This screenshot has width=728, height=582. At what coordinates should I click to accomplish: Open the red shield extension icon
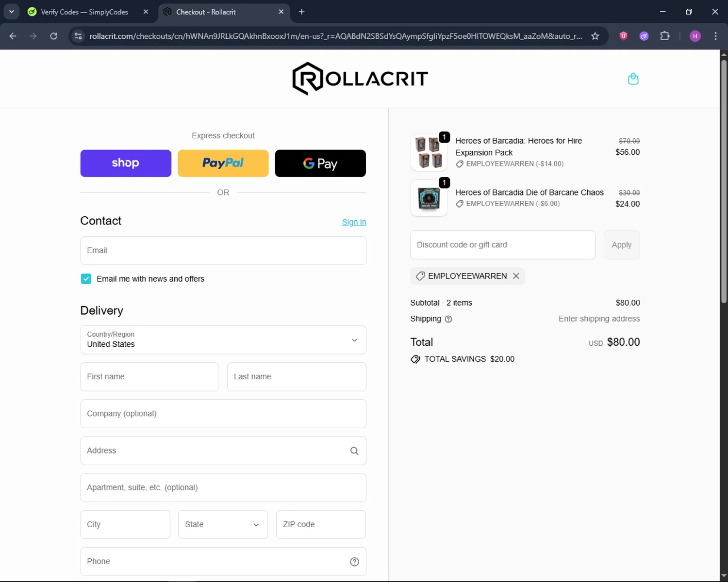coord(624,36)
